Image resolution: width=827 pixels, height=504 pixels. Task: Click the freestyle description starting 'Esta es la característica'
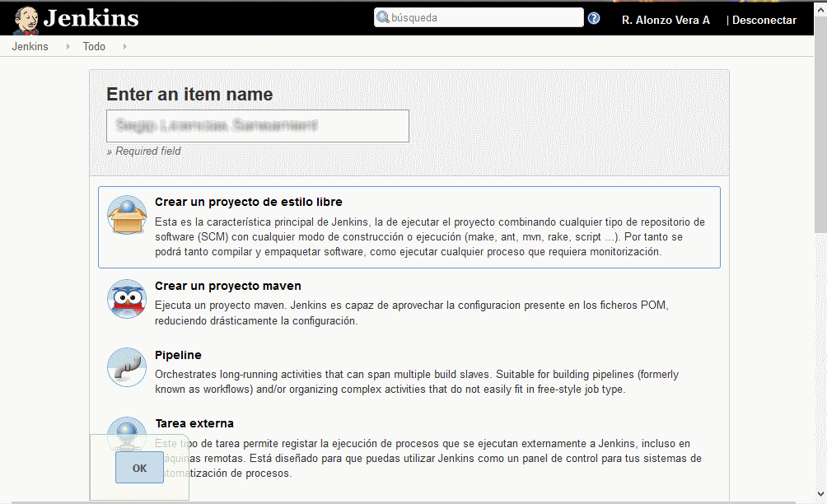pyautogui.click(x=430, y=236)
